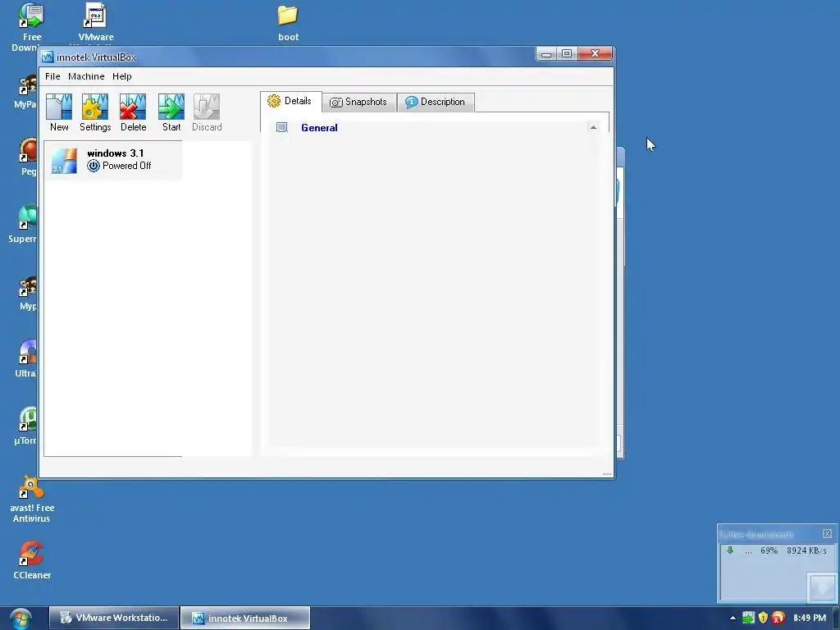The width and height of the screenshot is (840, 630).
Task: Click the UltraISO disc desktop icon
Action: coord(28,352)
